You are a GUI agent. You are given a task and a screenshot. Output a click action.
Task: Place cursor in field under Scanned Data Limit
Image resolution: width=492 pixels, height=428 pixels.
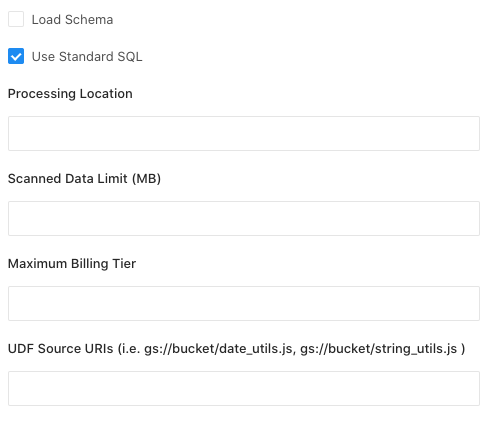pos(244,218)
